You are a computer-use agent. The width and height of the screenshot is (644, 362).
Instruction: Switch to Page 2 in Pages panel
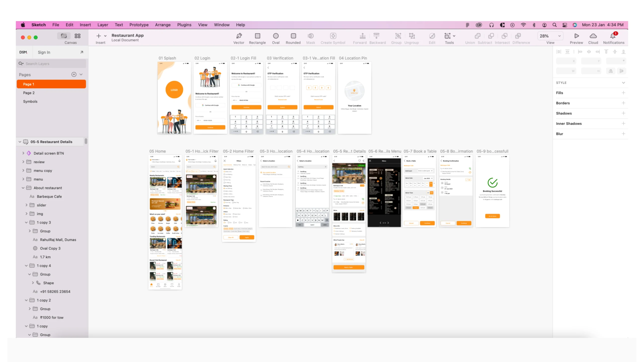29,93
